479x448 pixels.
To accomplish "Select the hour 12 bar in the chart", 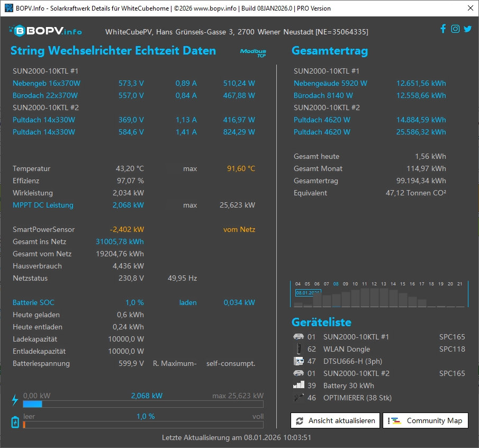I will [x=374, y=298].
